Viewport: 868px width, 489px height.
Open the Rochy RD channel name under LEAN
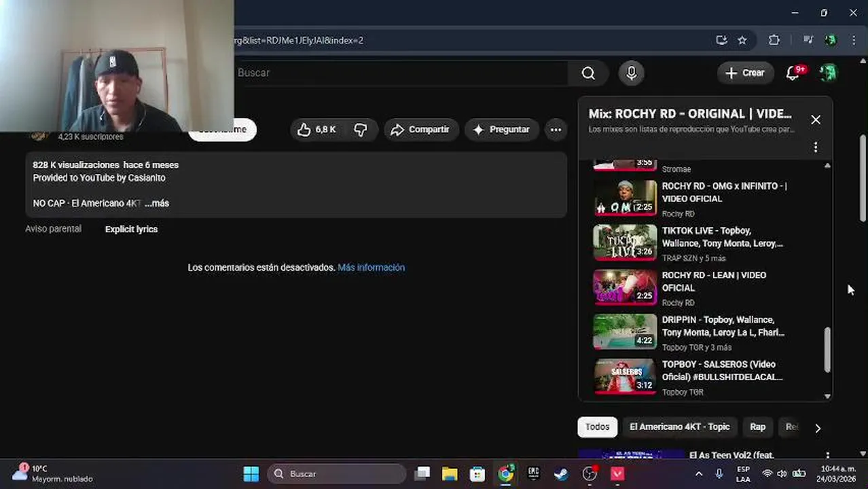678,303
